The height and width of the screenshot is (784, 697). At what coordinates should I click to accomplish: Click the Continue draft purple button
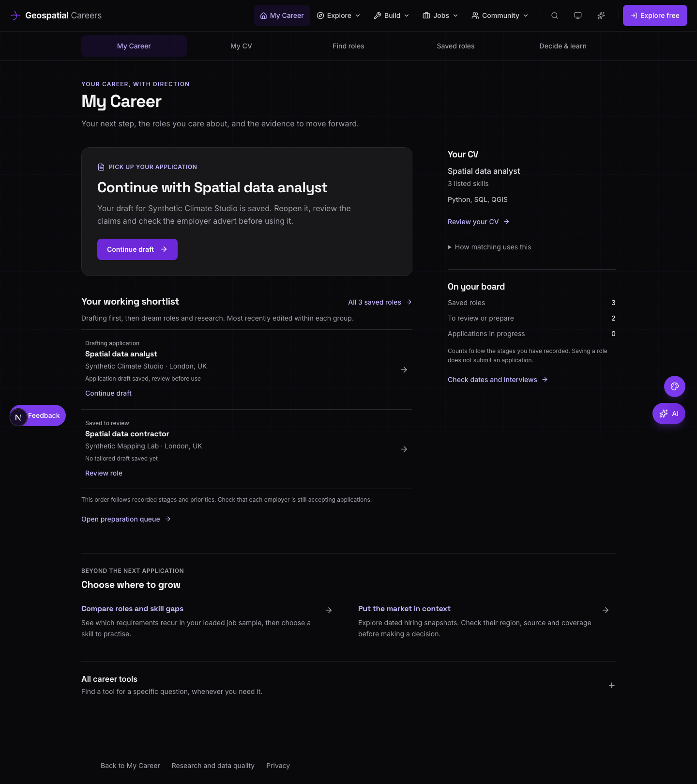(x=137, y=249)
